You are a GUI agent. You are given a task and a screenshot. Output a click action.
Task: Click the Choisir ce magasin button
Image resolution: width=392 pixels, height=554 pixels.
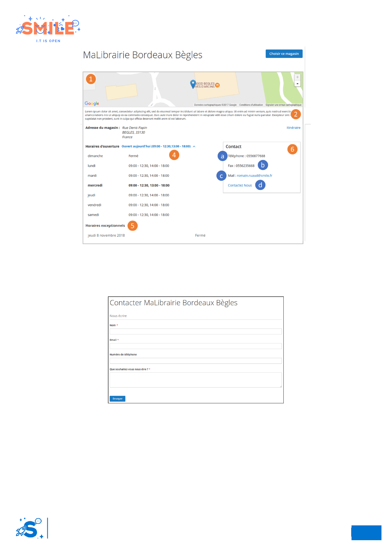tap(284, 54)
